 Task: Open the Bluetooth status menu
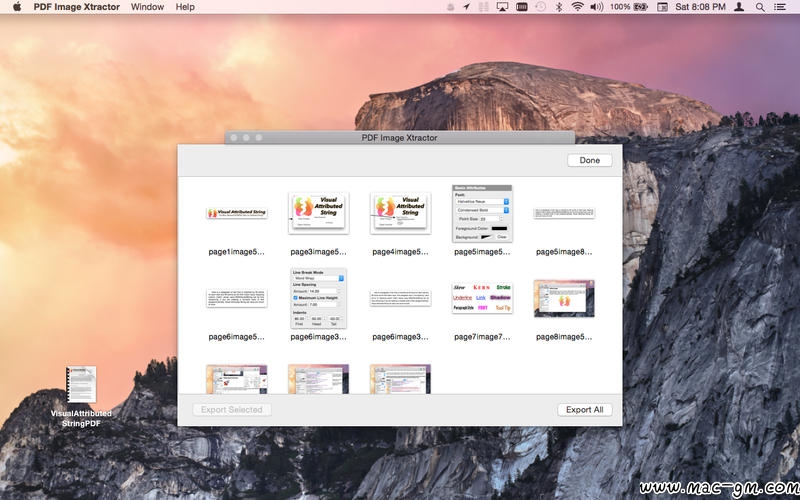pos(559,7)
